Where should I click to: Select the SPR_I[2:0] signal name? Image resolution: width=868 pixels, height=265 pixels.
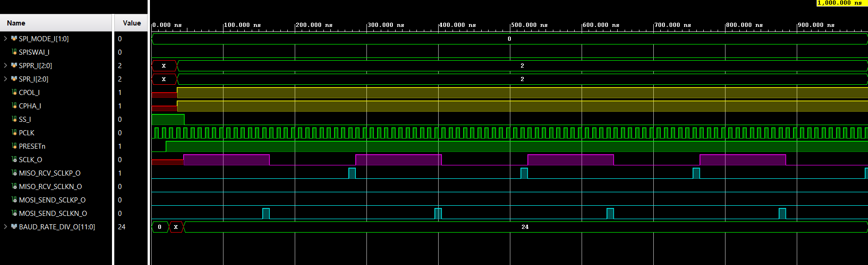pyautogui.click(x=33, y=79)
